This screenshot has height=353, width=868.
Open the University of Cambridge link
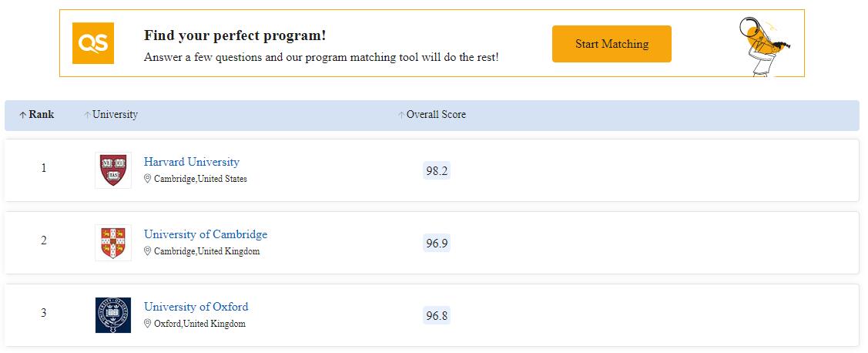(x=205, y=235)
